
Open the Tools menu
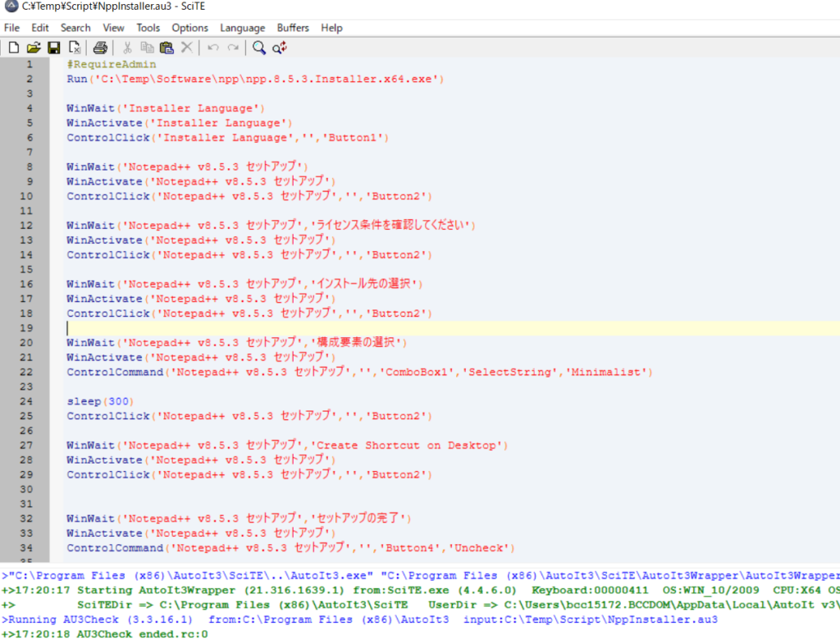coord(148,28)
